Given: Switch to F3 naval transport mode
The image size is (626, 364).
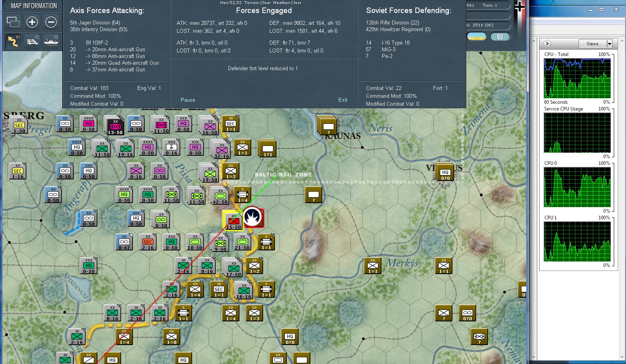Looking at the screenshot, I should [x=51, y=41].
